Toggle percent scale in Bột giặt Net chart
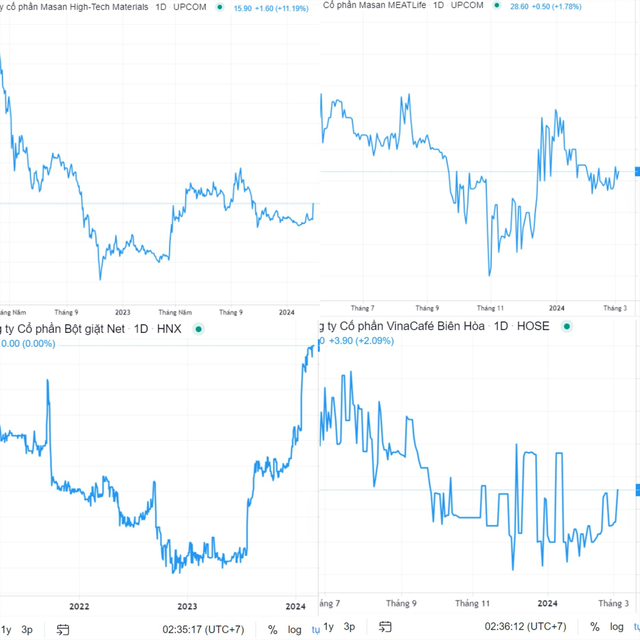Viewport: 640px width, 640px height. (272, 629)
